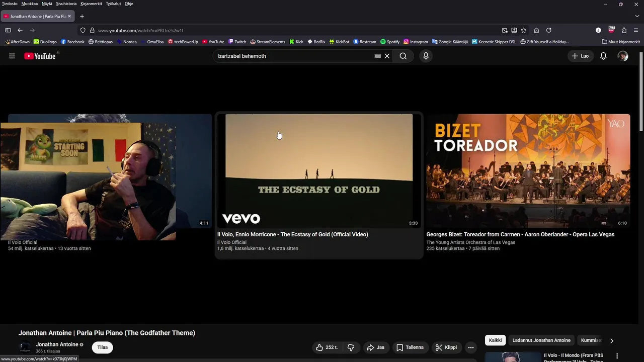644x362 pixels.
Task: Open the Näytä menu
Action: coord(47,4)
